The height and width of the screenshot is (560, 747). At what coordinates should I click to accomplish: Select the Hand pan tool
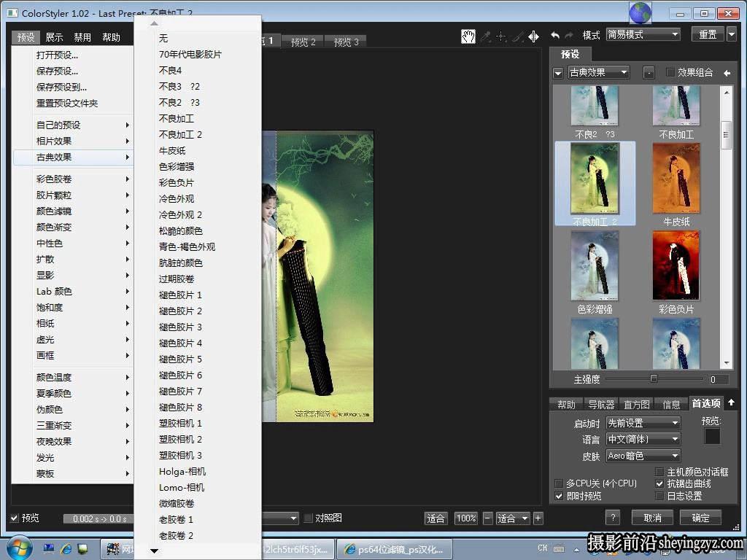468,36
